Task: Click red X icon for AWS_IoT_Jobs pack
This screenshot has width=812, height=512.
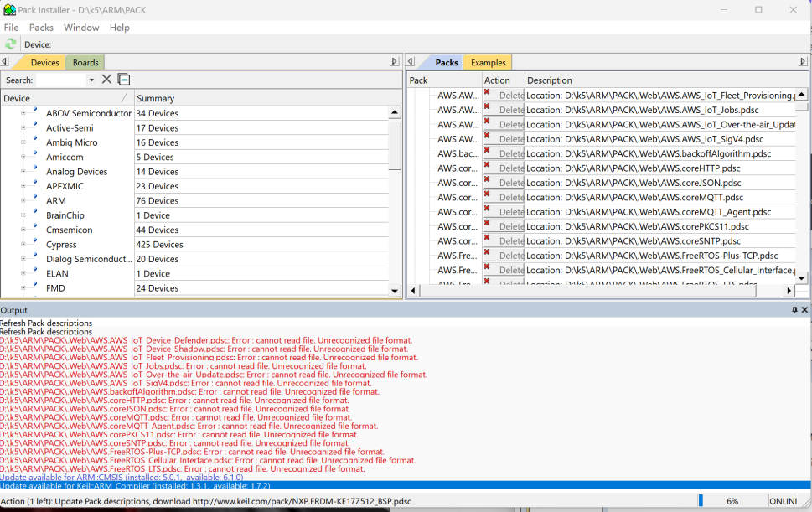Action: pos(487,106)
